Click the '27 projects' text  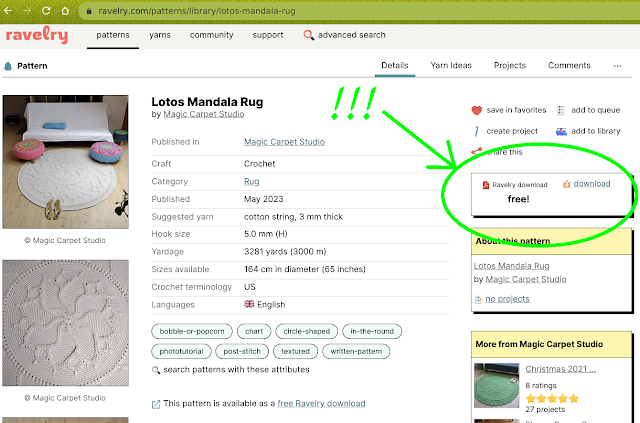point(545,410)
